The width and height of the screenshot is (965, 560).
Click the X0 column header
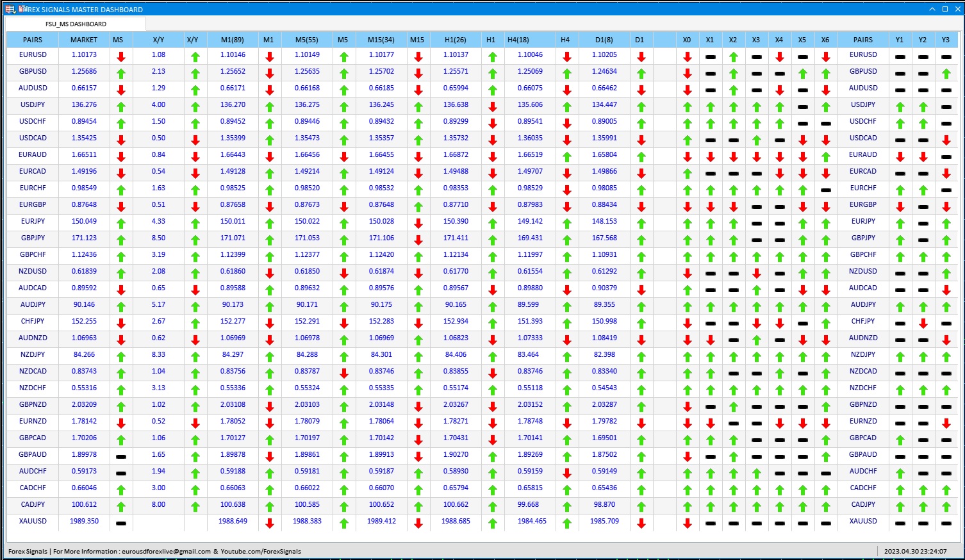click(687, 40)
